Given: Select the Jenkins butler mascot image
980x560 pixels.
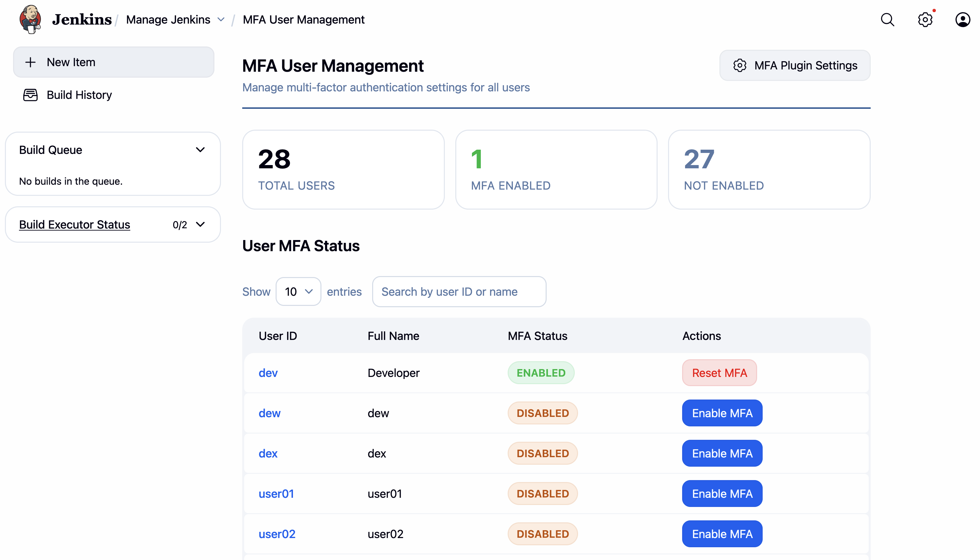Looking at the screenshot, I should click(x=31, y=19).
